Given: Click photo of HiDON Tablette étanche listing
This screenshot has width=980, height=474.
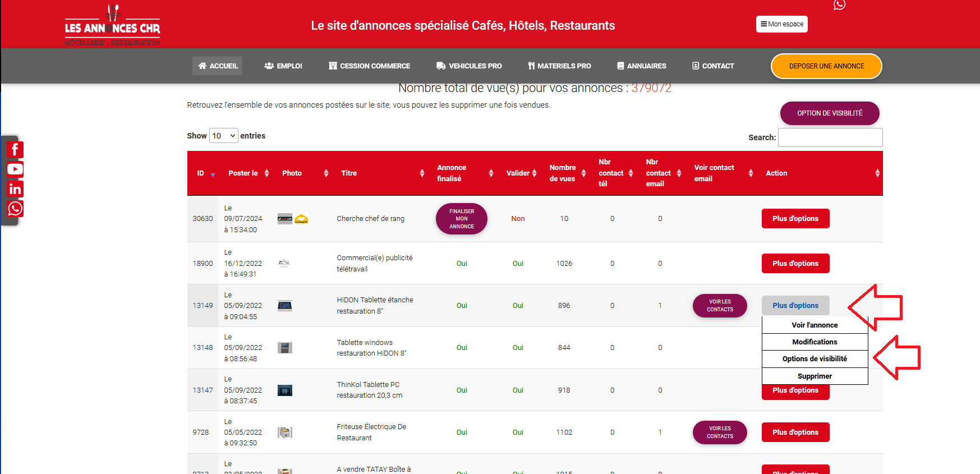Looking at the screenshot, I should tap(285, 306).
